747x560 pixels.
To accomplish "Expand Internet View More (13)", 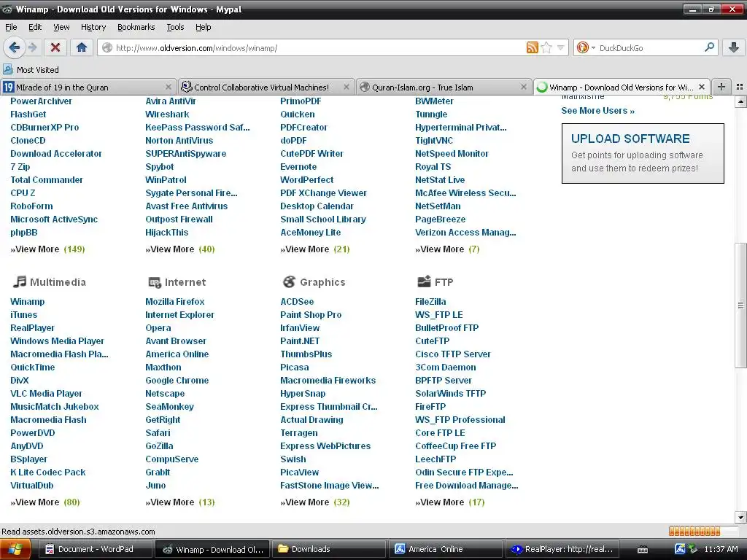I will pos(180,502).
